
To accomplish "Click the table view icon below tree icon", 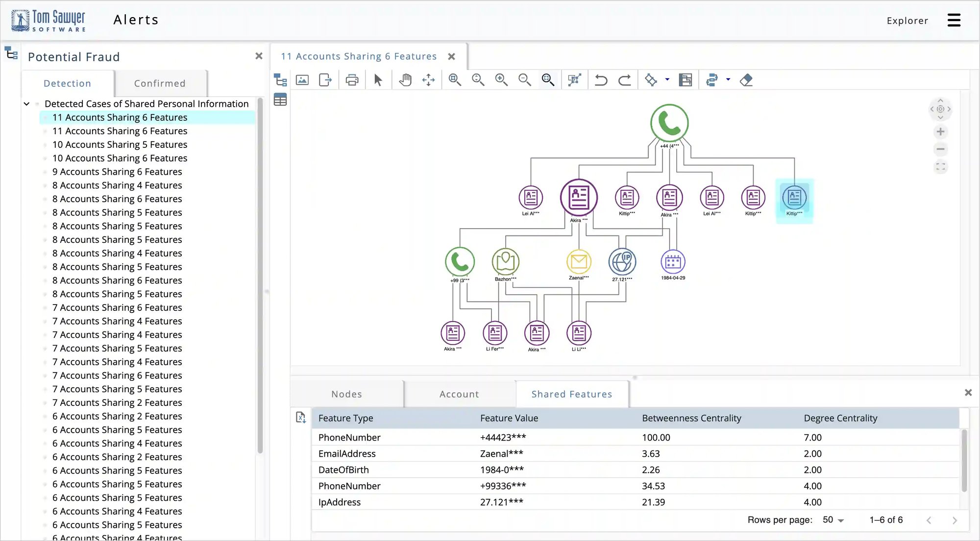I will tap(280, 100).
